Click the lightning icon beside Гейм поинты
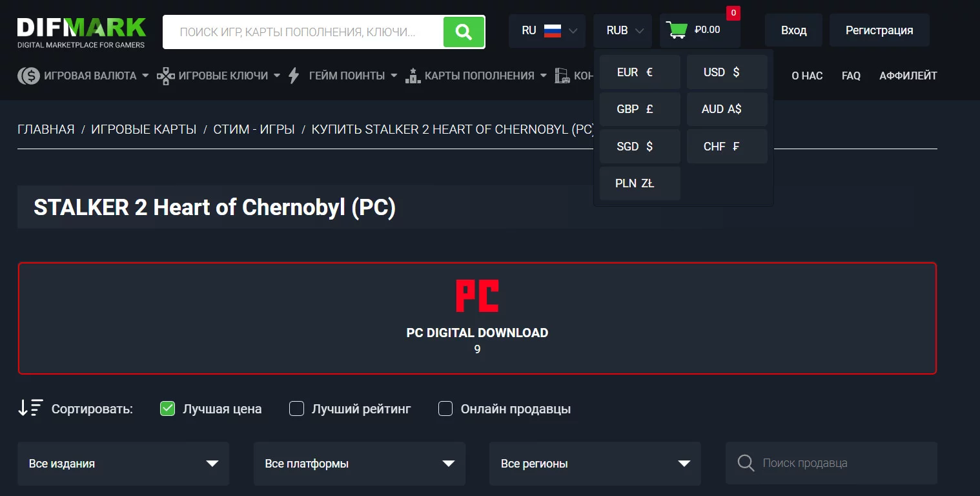 click(294, 76)
